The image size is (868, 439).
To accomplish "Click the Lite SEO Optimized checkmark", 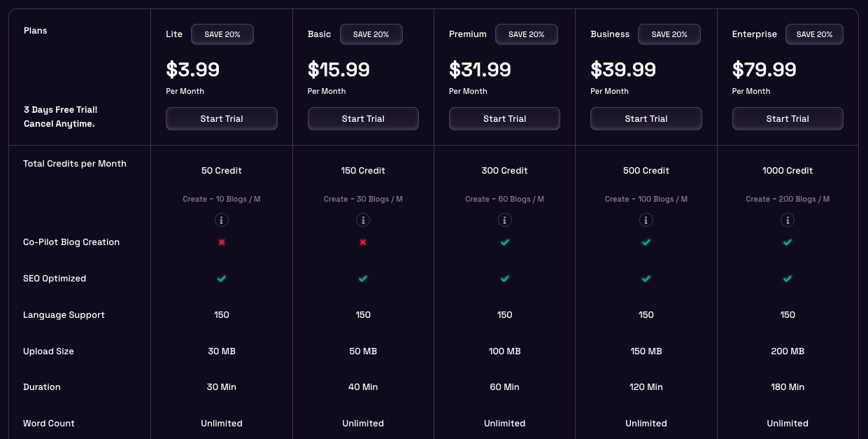I will (x=222, y=279).
